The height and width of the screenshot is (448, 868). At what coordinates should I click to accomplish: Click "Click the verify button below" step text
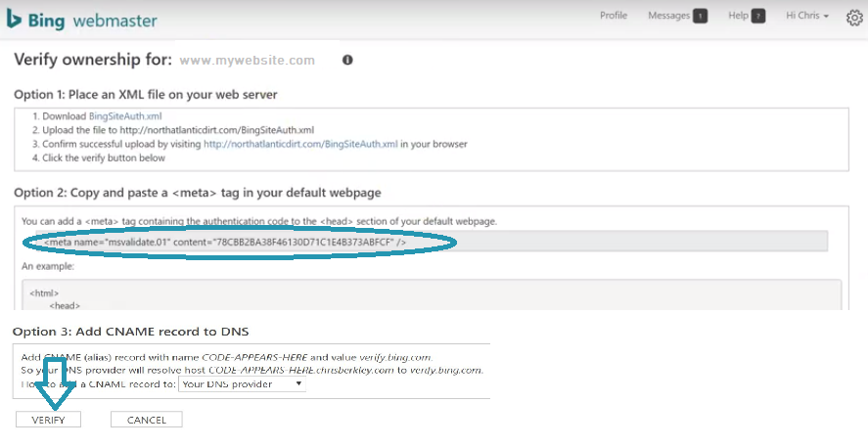[104, 157]
